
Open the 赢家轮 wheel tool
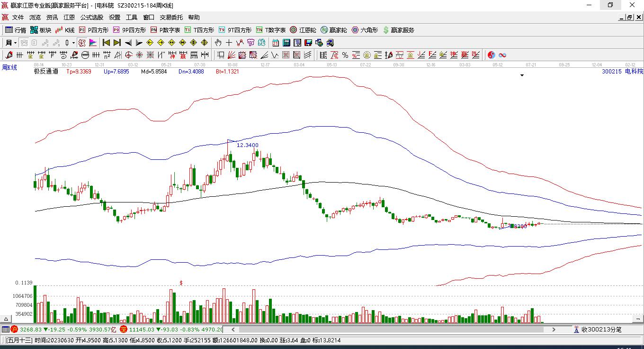click(x=334, y=30)
